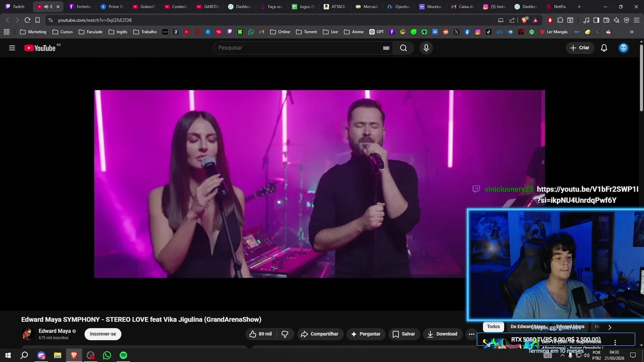Open the GPT bookmark
This screenshot has width=644, height=362.
point(376,32)
